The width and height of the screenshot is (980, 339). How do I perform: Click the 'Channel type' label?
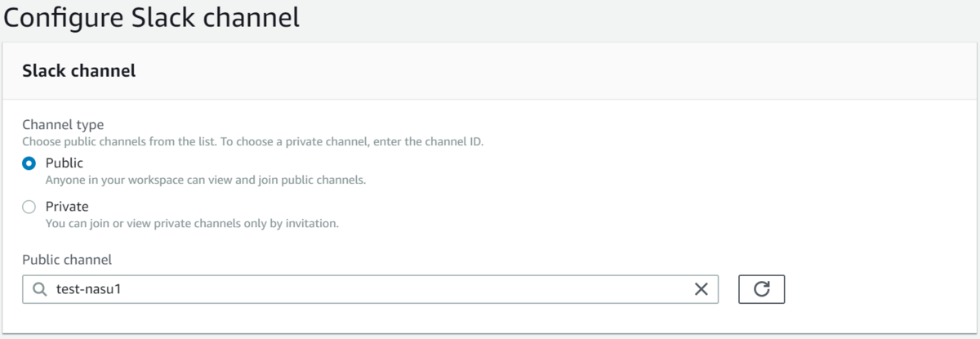63,125
